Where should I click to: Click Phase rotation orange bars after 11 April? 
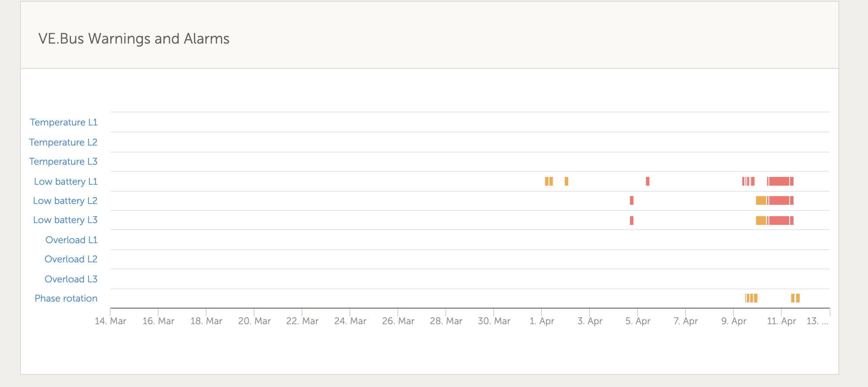pos(795,298)
